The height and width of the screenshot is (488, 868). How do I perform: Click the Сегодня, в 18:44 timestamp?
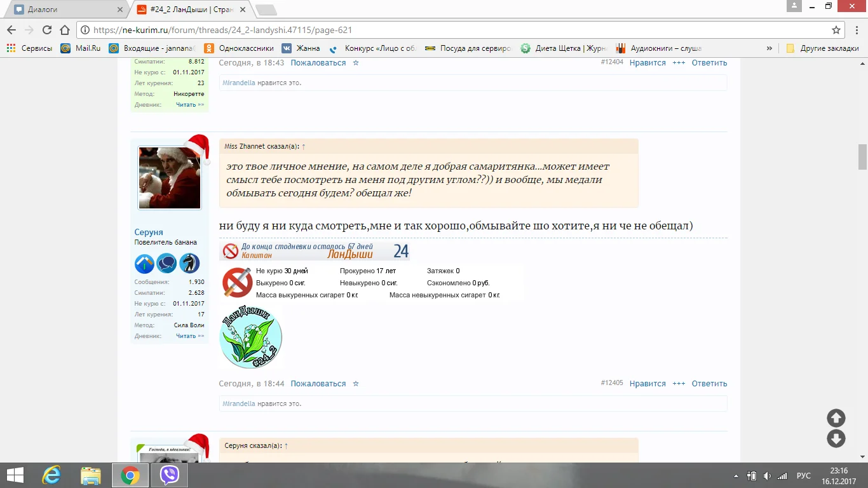(x=252, y=384)
